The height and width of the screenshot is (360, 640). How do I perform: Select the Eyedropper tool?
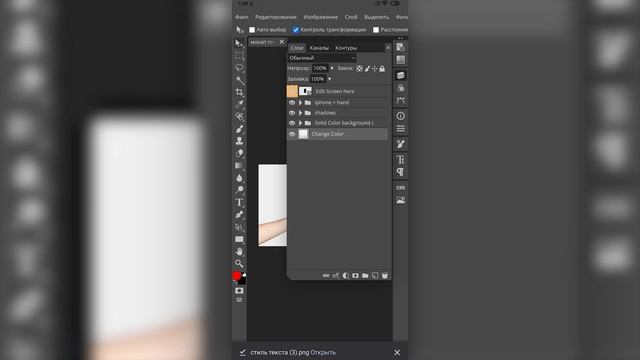pyautogui.click(x=239, y=104)
